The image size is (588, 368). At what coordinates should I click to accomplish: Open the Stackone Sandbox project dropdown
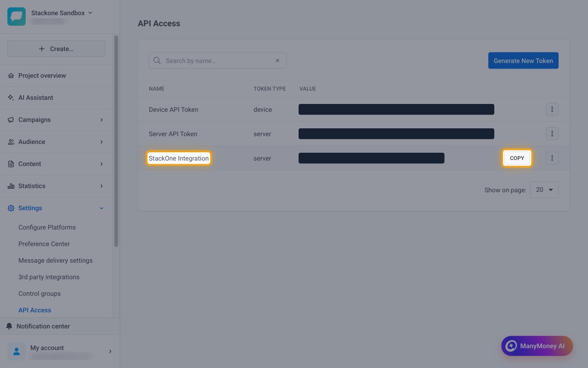coord(62,13)
